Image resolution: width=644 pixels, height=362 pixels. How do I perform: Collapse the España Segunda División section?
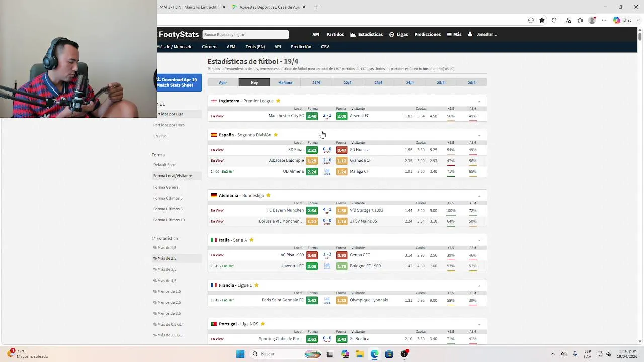(479, 135)
